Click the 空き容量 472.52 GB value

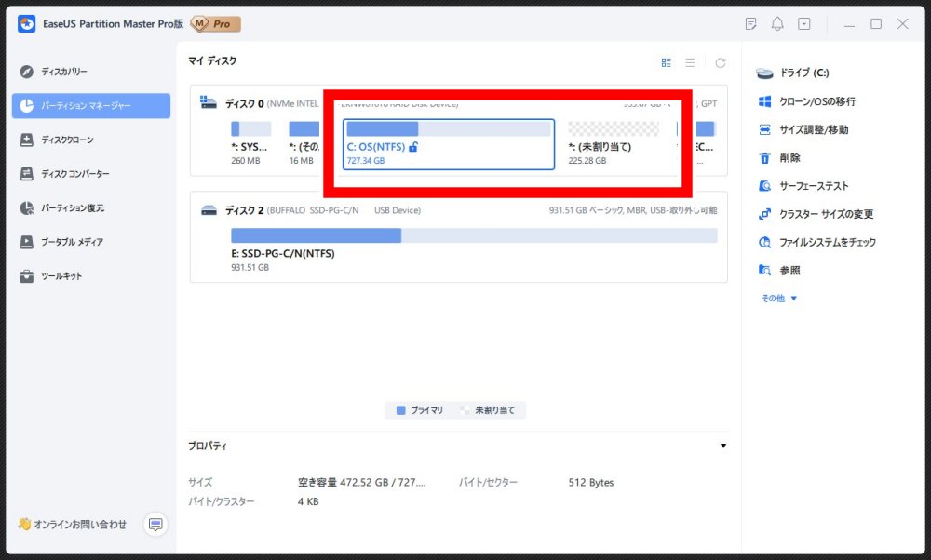point(361,483)
